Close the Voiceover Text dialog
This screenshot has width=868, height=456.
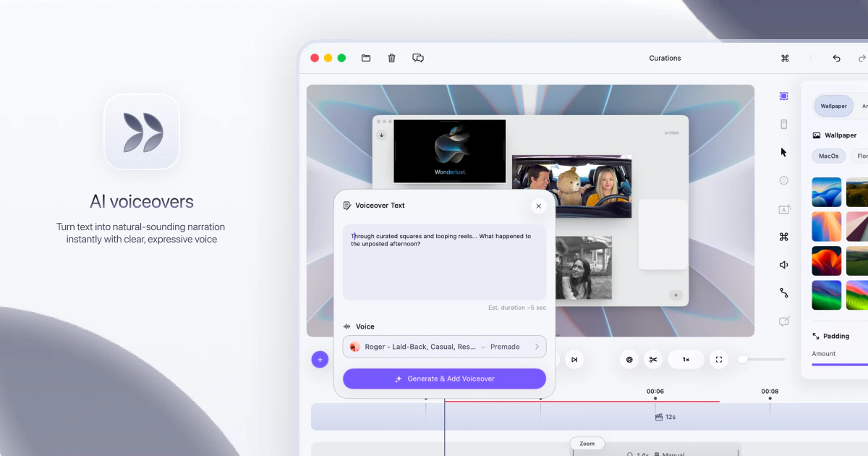pyautogui.click(x=538, y=206)
